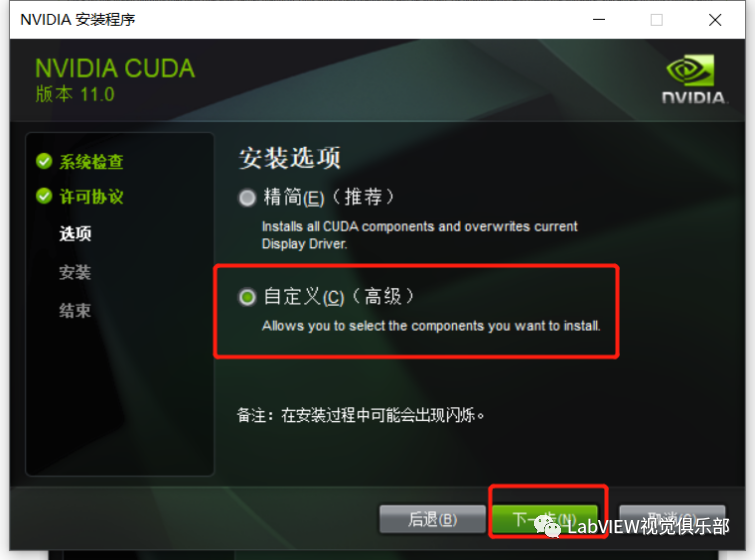Proceed with the green 下一步(N) button

tap(545, 519)
